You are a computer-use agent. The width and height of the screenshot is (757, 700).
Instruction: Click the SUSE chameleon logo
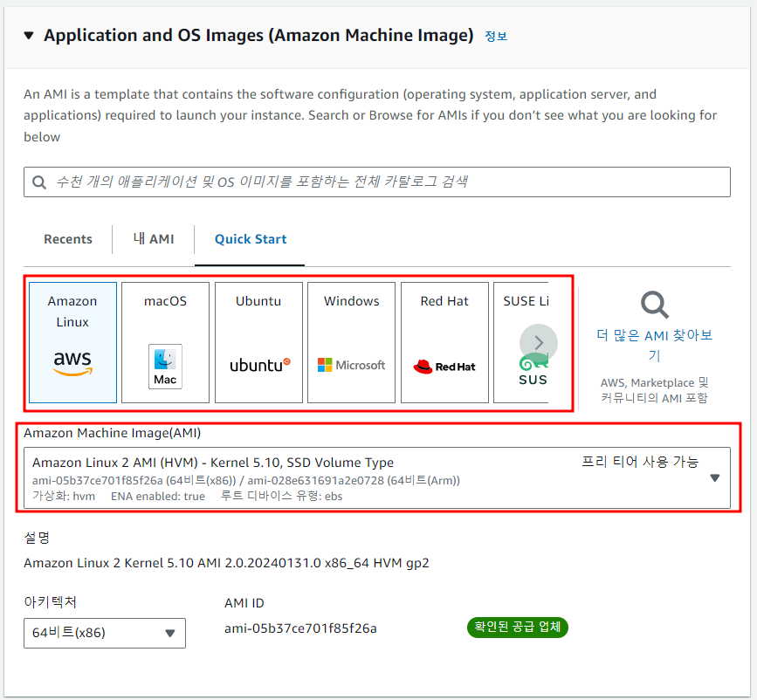point(533,371)
